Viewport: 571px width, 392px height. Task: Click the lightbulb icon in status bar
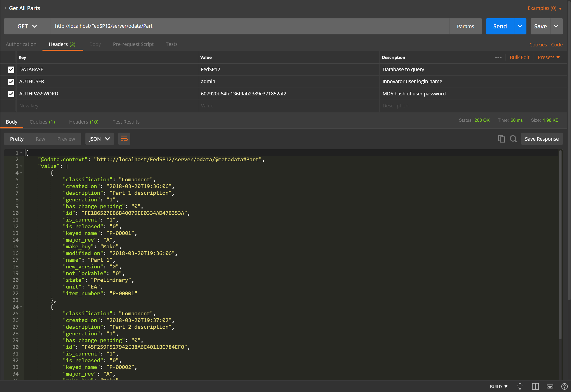(520, 386)
